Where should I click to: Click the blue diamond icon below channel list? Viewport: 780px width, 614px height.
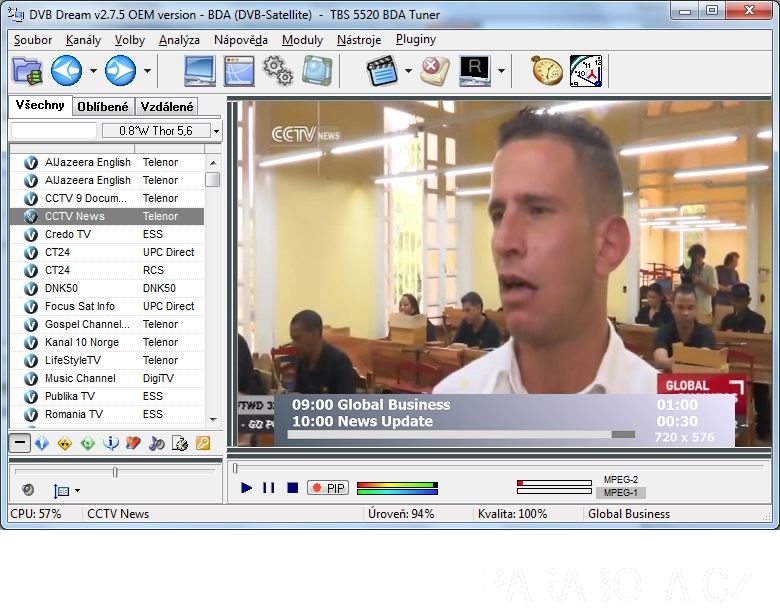click(x=42, y=443)
